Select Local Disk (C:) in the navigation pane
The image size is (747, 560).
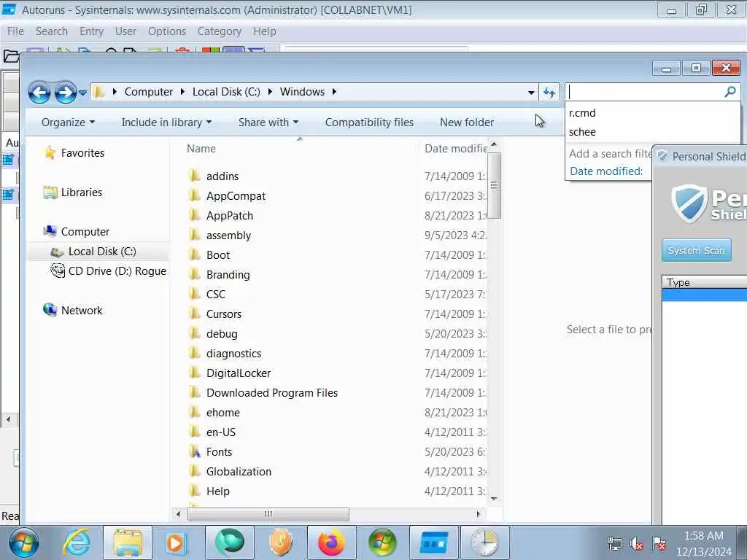(x=102, y=252)
